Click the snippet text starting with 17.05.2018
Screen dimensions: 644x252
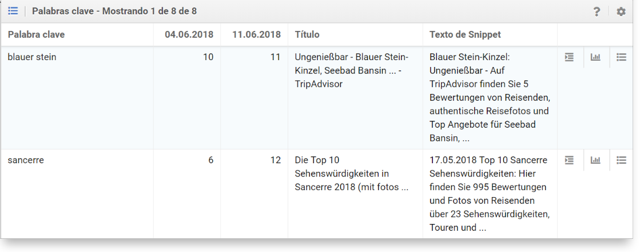tap(489, 194)
